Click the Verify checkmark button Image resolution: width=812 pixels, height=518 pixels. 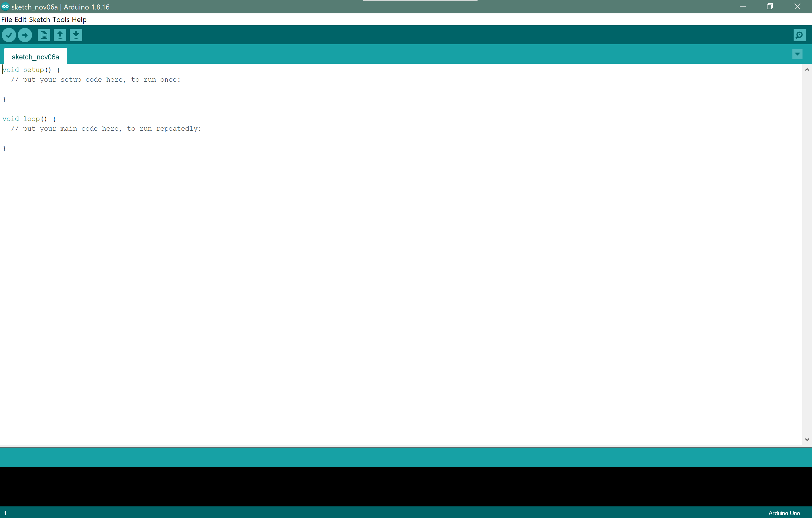point(9,35)
